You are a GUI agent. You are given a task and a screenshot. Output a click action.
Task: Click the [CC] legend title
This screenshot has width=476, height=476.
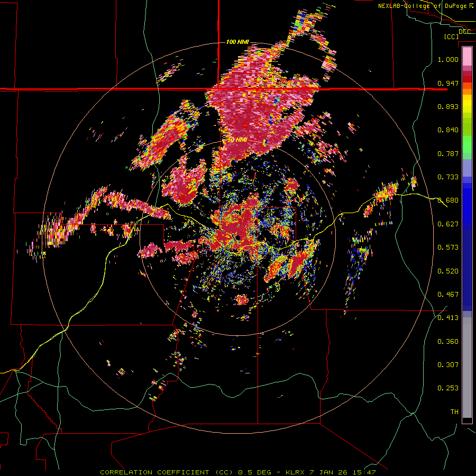(x=451, y=36)
